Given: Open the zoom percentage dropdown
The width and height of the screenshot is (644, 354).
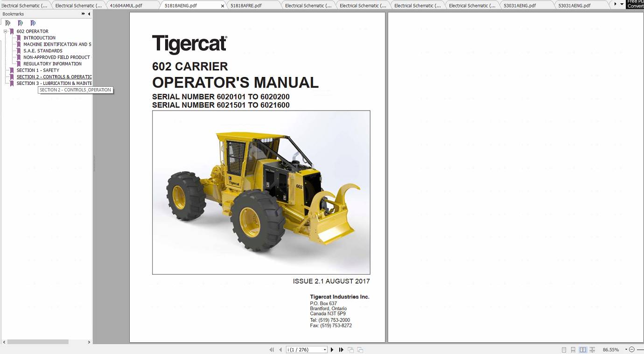Looking at the screenshot, I should coord(626,349).
